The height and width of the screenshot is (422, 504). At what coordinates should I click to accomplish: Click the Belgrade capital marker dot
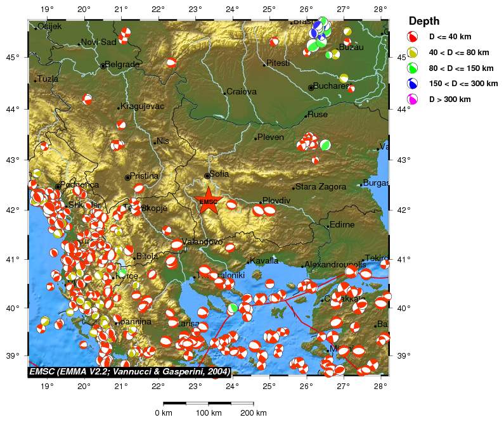[103, 66]
